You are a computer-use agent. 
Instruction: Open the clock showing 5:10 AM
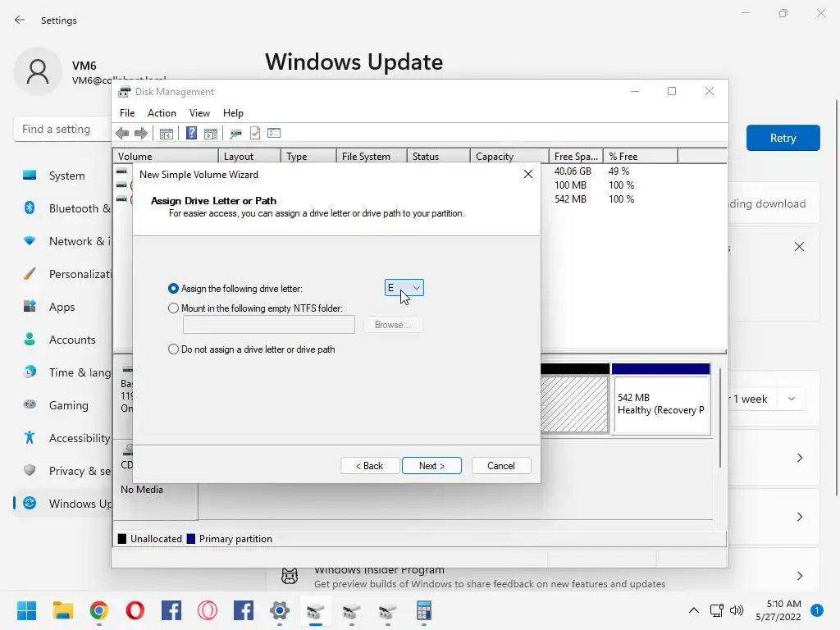pyautogui.click(x=778, y=610)
